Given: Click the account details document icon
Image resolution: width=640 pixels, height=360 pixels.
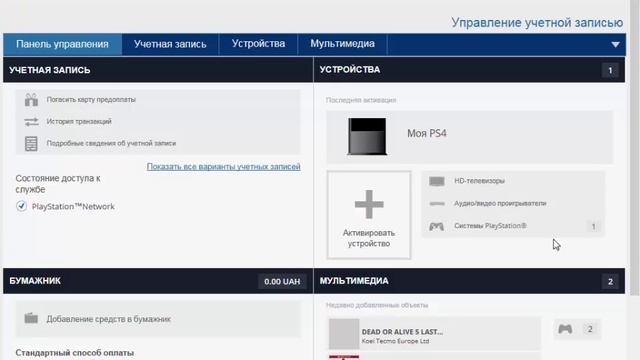Looking at the screenshot, I should pos(31,144).
